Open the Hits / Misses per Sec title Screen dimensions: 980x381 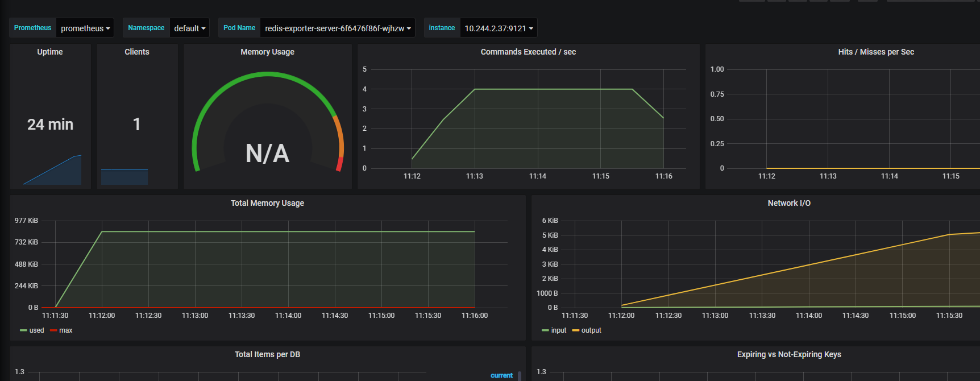[x=876, y=52]
